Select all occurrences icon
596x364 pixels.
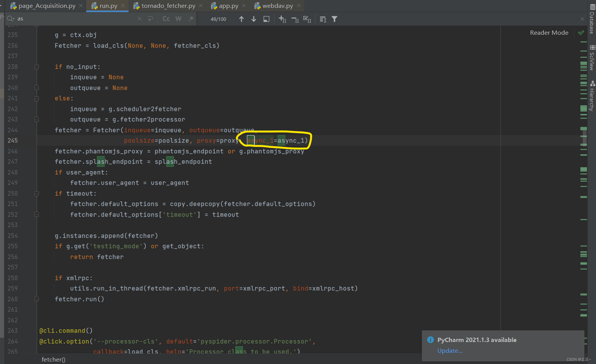point(307,19)
